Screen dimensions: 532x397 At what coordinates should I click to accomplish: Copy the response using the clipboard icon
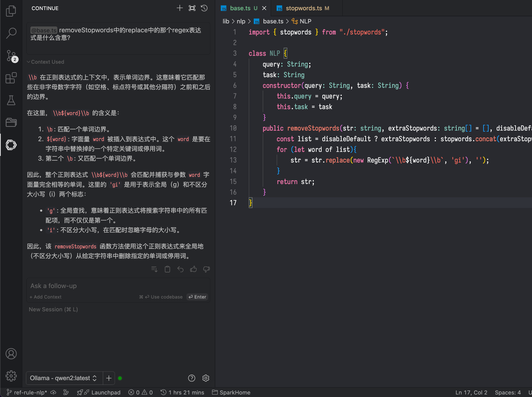pyautogui.click(x=167, y=269)
